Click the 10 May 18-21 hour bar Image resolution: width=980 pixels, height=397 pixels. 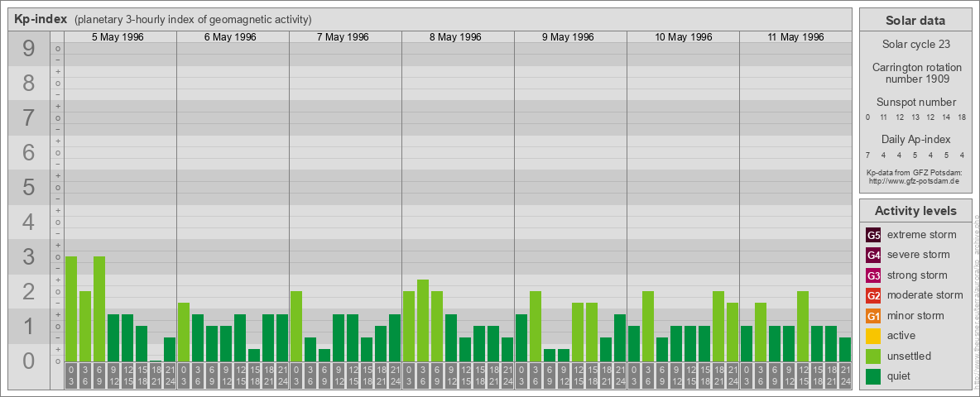(718, 326)
